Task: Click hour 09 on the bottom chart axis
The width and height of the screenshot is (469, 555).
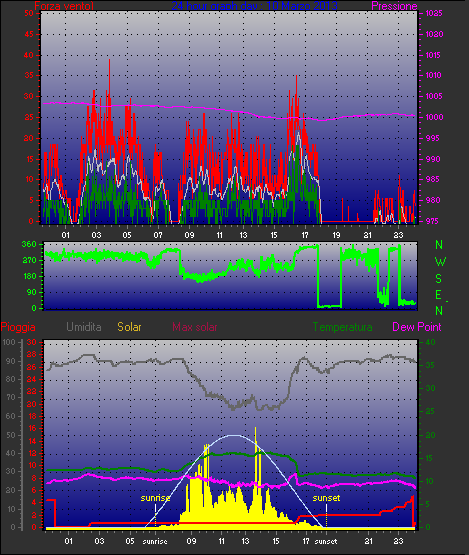Action: click(191, 542)
